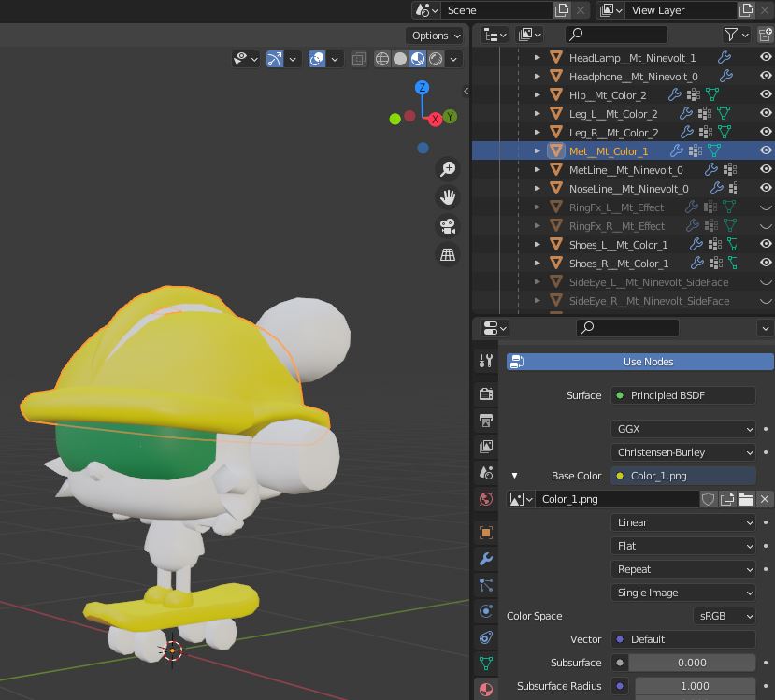Open the Linear interpolation dropdown
The image size is (775, 700).
tap(683, 522)
